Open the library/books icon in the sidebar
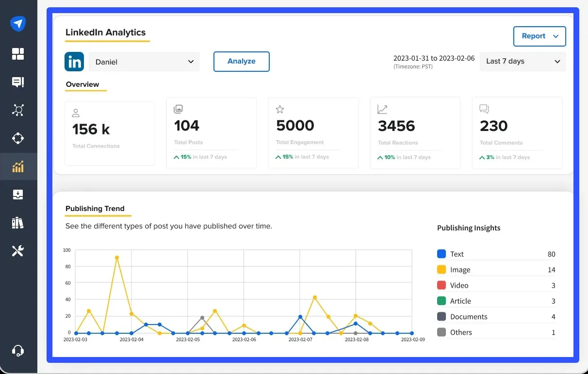 [18, 222]
